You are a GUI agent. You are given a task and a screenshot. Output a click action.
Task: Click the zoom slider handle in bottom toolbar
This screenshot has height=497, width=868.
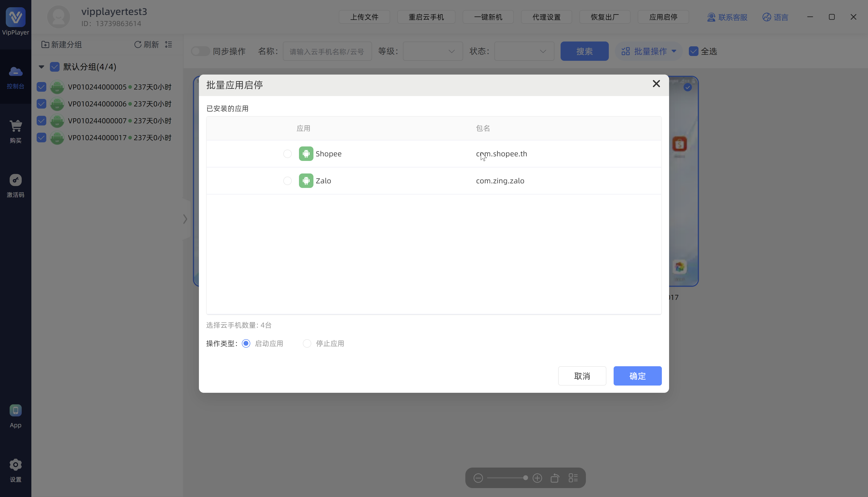525,478
